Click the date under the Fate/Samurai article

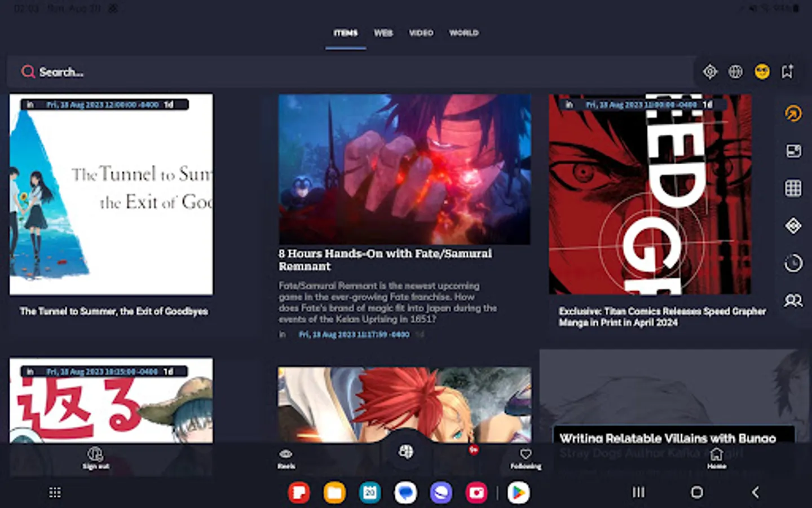click(354, 334)
